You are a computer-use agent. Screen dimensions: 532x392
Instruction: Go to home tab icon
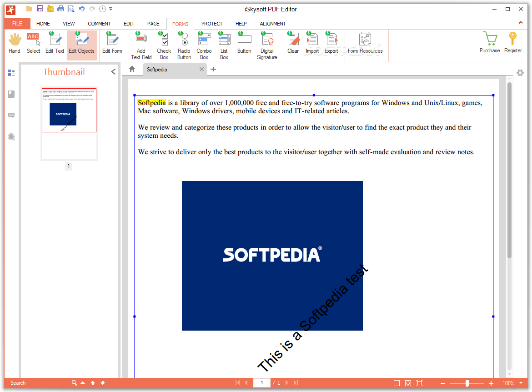pyautogui.click(x=132, y=69)
